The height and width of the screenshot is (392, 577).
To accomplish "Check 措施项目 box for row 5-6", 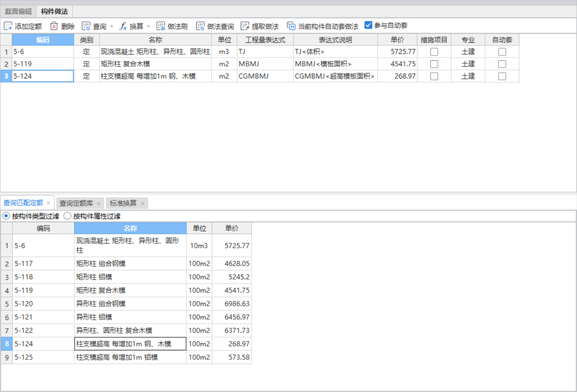I will pyautogui.click(x=434, y=52).
